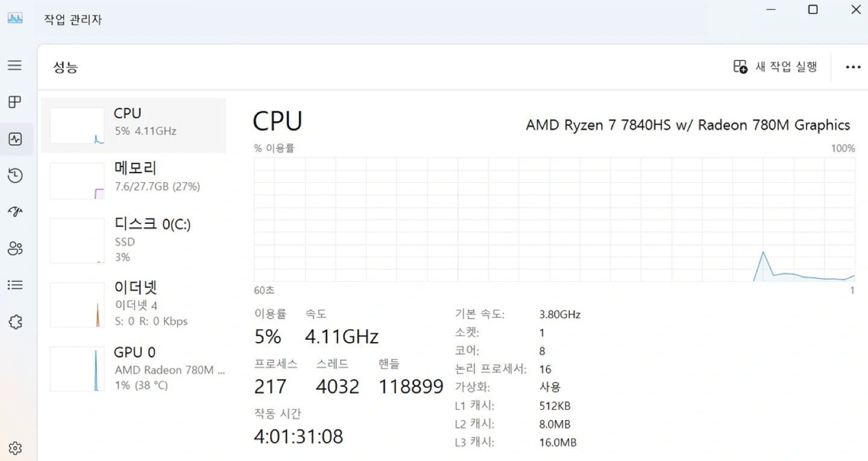
Task: Open the hamburger navigation menu
Action: point(15,65)
